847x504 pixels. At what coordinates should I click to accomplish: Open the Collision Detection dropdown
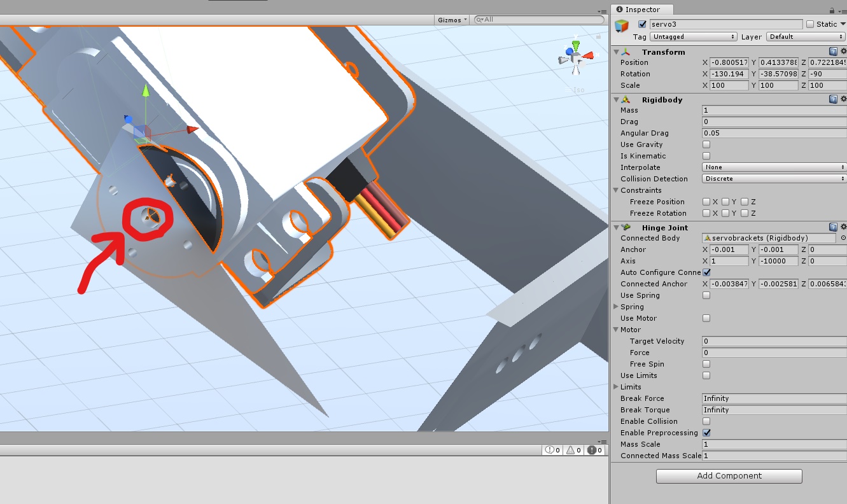[x=772, y=179]
